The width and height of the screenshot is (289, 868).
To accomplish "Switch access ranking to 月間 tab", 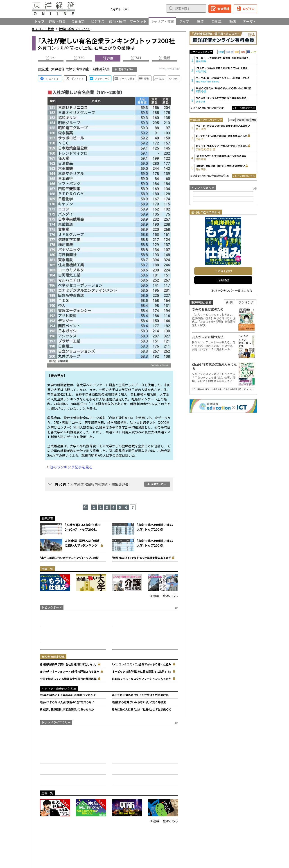I will [243, 52].
